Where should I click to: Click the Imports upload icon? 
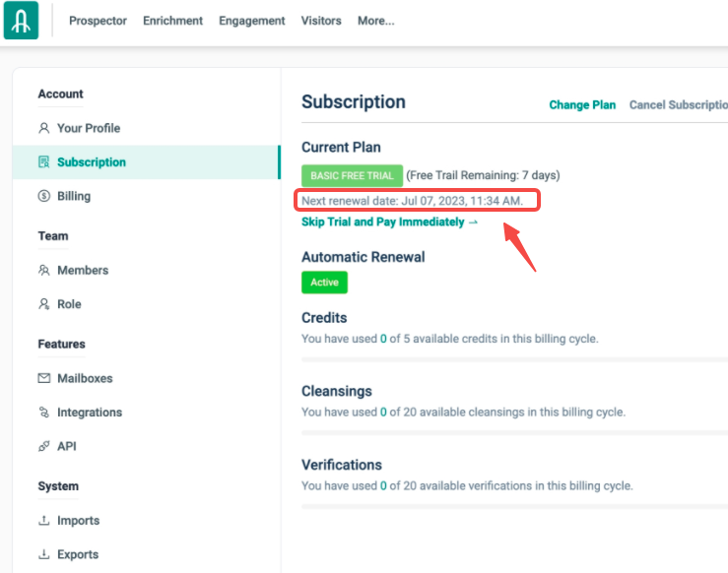pos(43,521)
